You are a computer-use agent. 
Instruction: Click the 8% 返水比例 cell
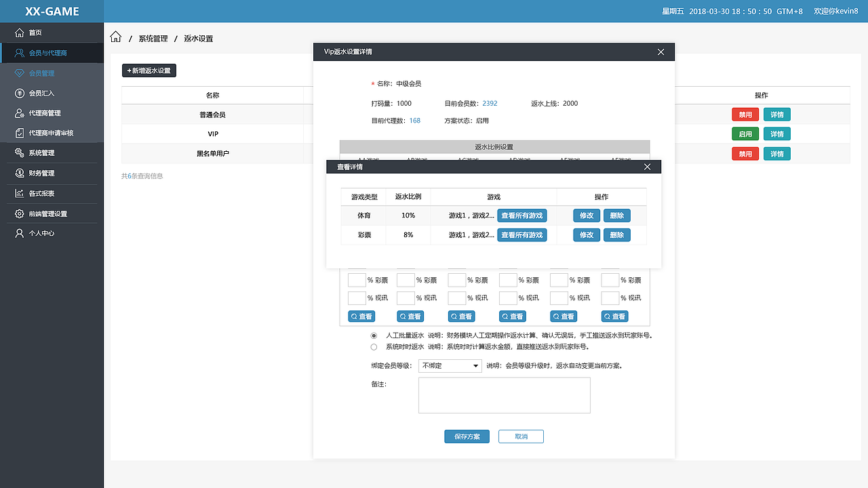(x=408, y=235)
